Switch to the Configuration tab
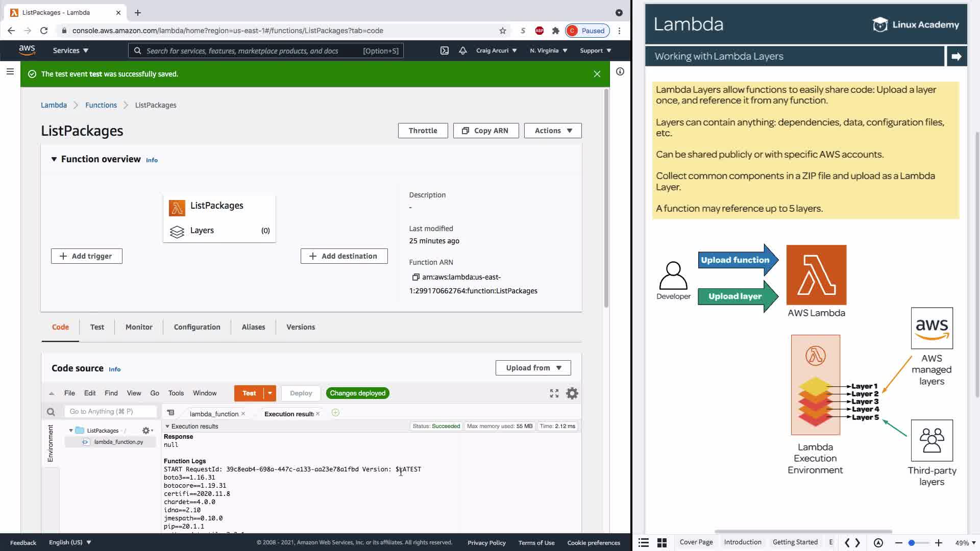 pyautogui.click(x=197, y=327)
